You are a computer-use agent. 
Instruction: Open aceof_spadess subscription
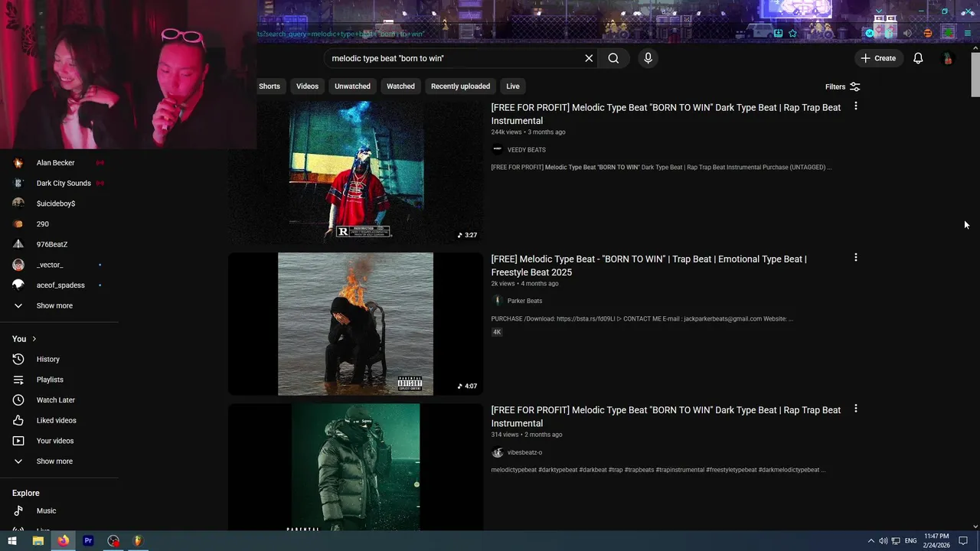coord(59,285)
